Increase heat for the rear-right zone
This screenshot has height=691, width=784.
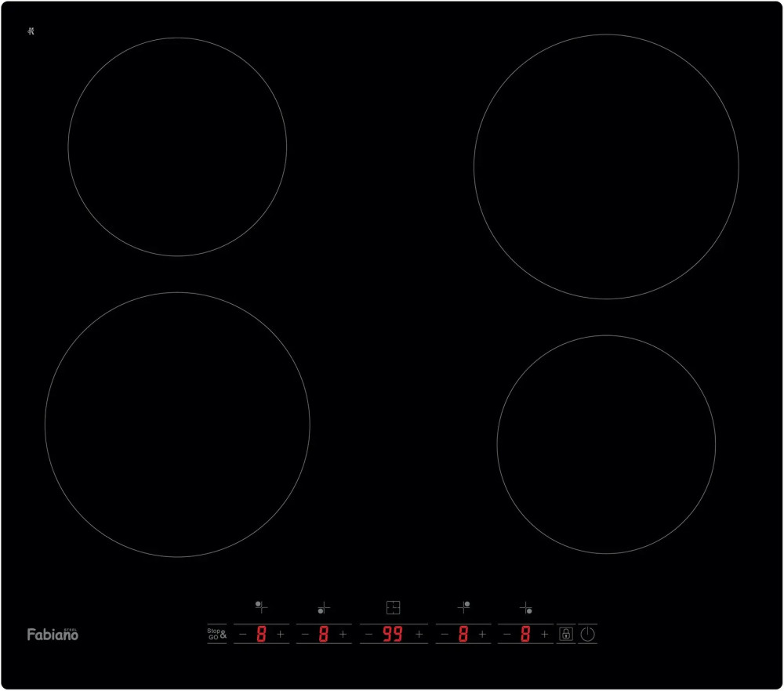click(482, 634)
